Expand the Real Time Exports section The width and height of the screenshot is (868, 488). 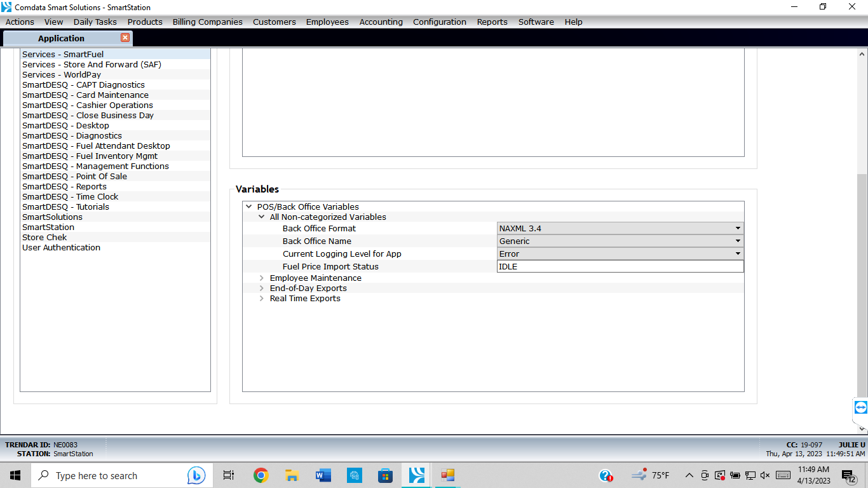(x=261, y=298)
